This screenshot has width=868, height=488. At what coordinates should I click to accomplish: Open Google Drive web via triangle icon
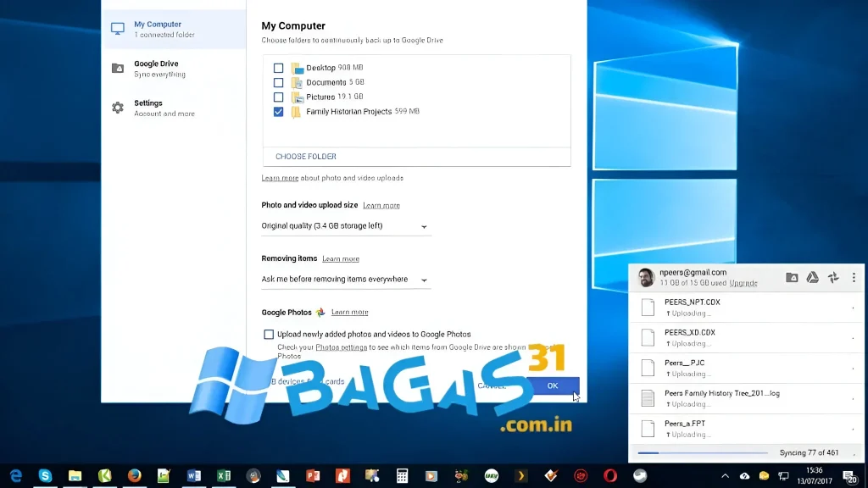point(812,278)
